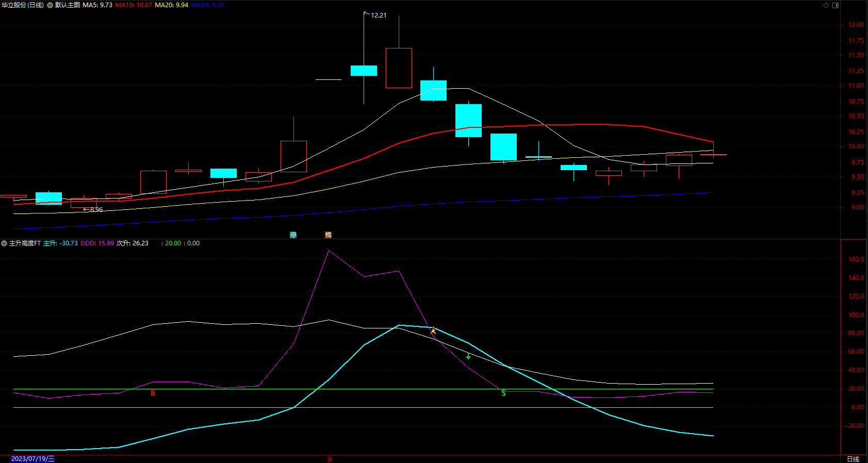The image size is (868, 463).
Task: Click the orange 榜 marker icon
Action: tap(328, 235)
